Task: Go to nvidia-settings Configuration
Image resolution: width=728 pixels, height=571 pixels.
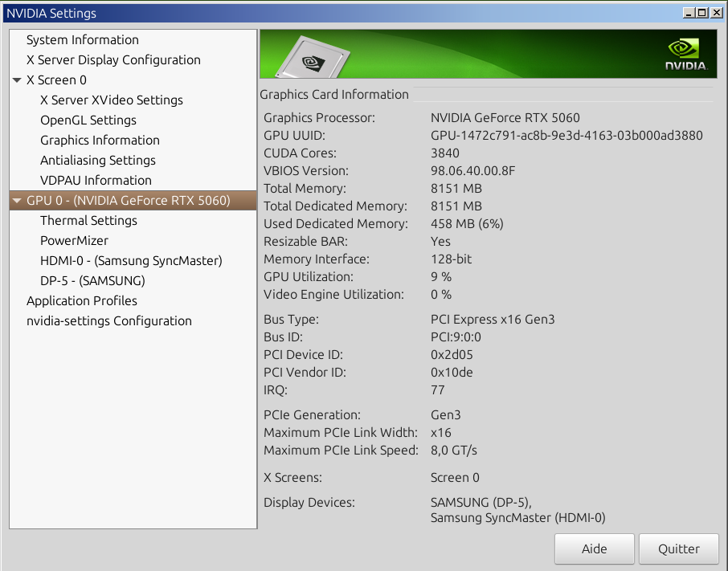Action: [x=108, y=321]
